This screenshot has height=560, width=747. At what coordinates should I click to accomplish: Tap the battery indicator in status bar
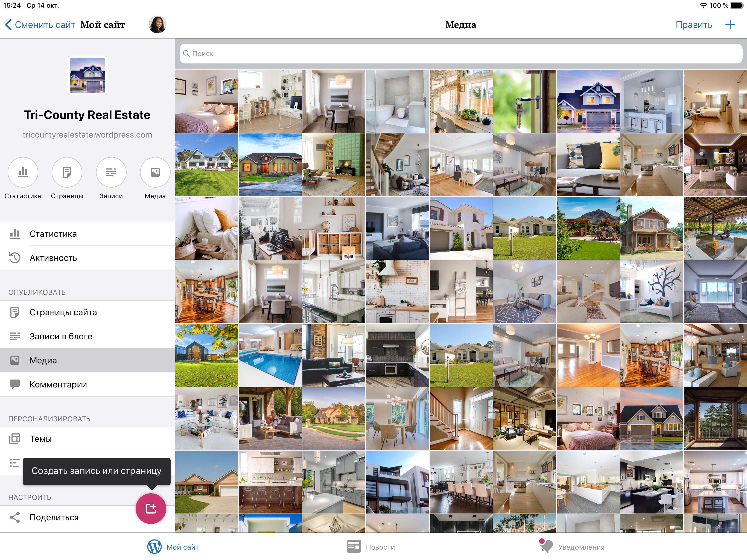pyautogui.click(x=737, y=5)
